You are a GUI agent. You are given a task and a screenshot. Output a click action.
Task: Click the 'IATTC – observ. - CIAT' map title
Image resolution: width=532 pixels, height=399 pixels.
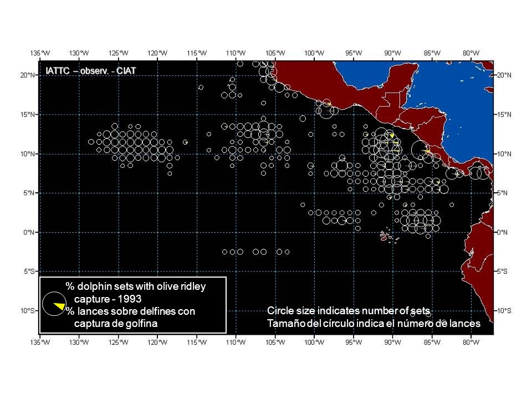pos(90,70)
